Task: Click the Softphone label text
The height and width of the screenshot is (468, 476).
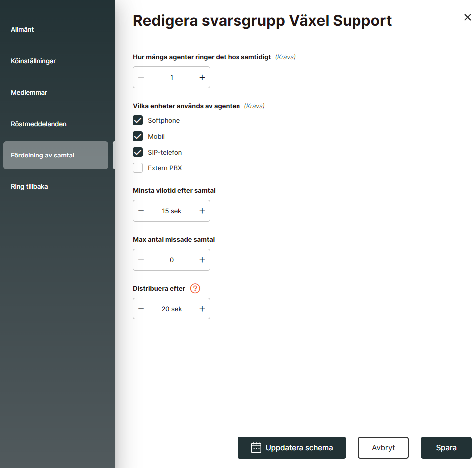Action: (164, 120)
